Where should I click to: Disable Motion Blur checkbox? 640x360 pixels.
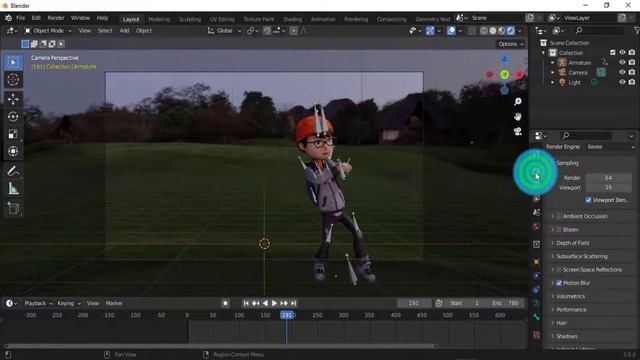tap(559, 283)
